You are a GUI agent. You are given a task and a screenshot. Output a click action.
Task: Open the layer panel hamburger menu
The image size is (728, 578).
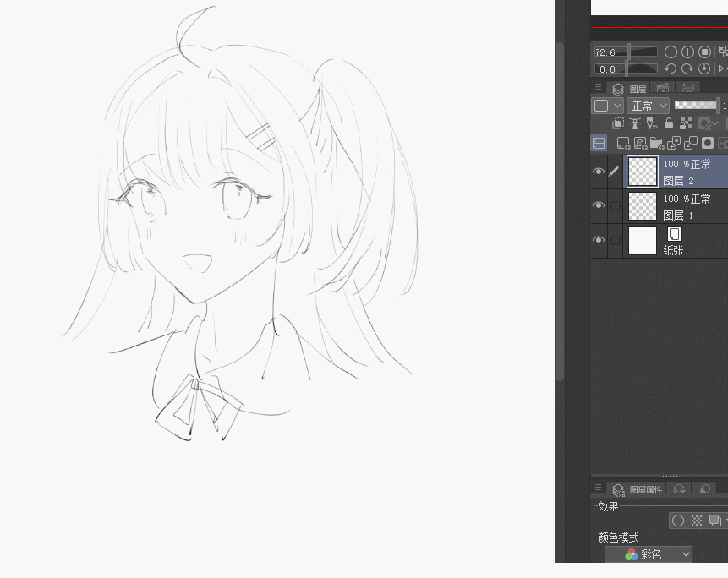pyautogui.click(x=598, y=87)
